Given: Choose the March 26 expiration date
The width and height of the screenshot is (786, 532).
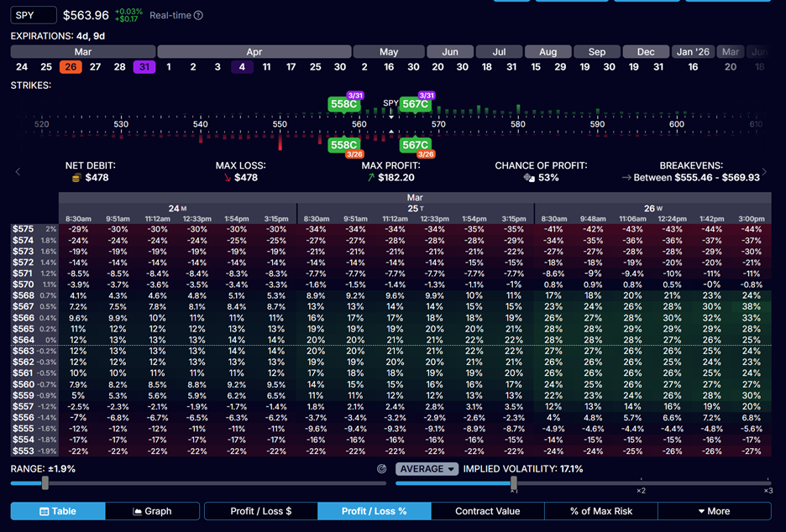Looking at the screenshot, I should (71, 67).
